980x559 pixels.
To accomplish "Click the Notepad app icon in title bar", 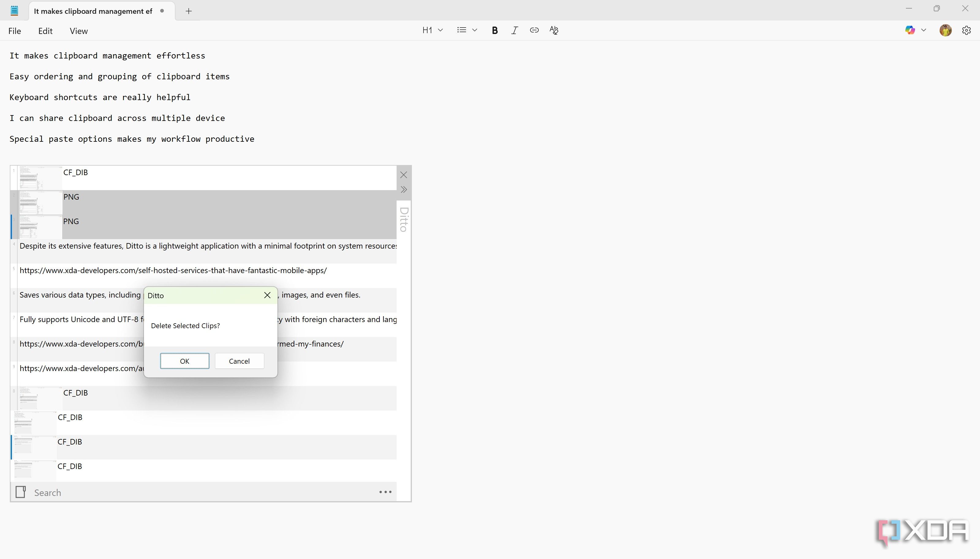I will coord(14,11).
